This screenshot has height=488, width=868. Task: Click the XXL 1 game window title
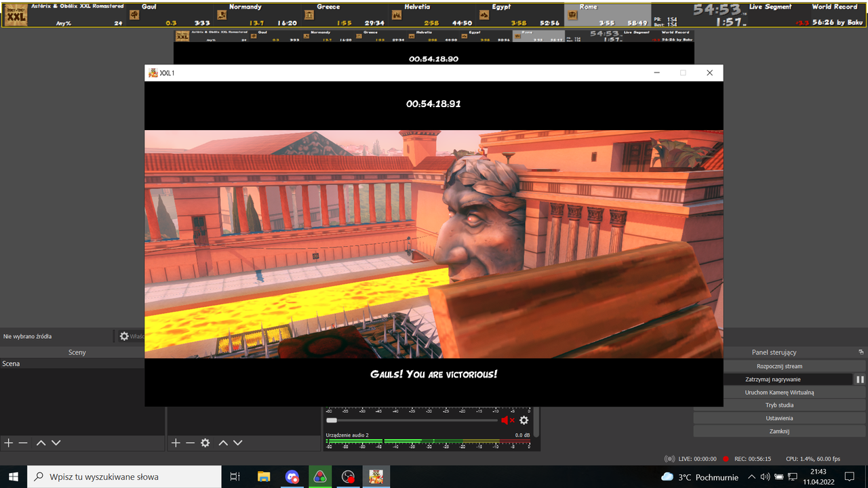point(167,73)
